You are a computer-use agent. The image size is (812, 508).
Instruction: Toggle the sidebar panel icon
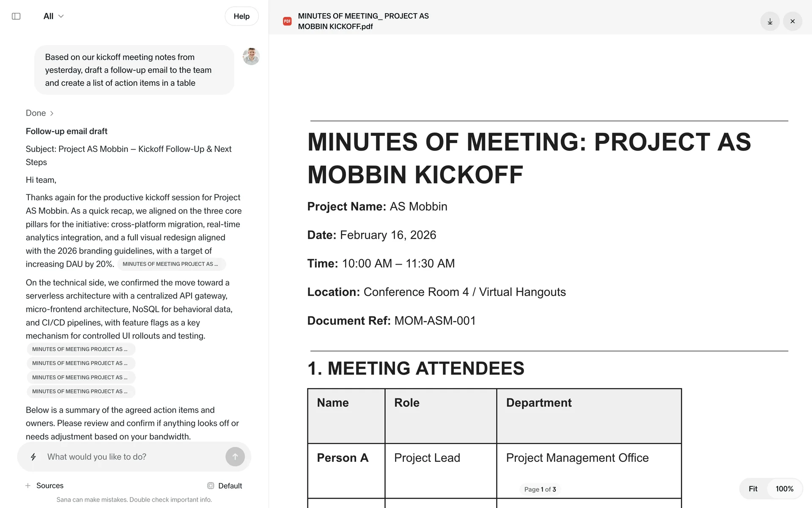tap(16, 16)
